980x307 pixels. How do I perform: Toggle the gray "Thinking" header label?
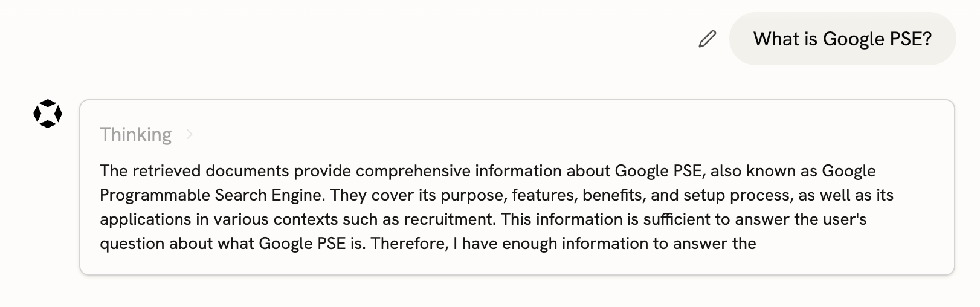pyautogui.click(x=135, y=134)
